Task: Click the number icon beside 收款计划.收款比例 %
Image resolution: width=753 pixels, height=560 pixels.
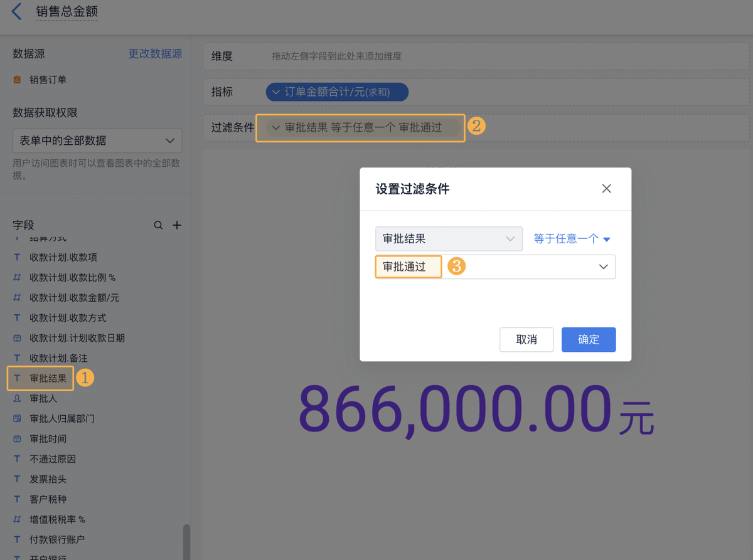Action: 17,278
